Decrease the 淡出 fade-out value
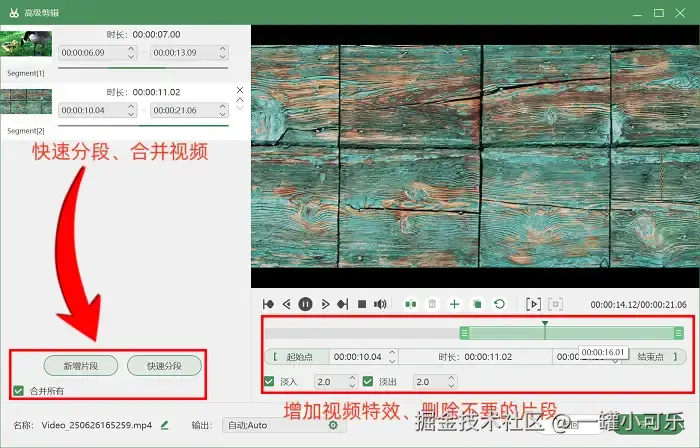Screen dimensions: 700x448 point(451,386)
